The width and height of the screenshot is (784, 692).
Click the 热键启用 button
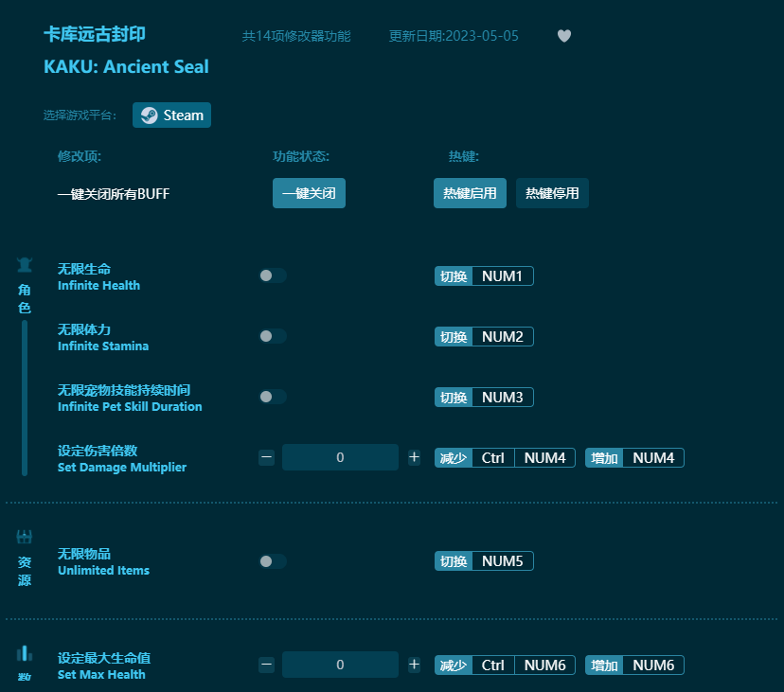pos(470,193)
